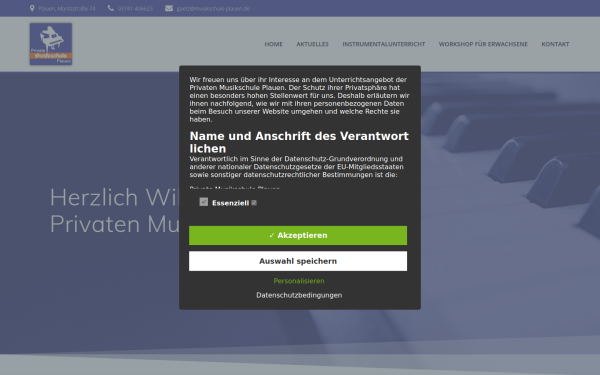Open the Datenschutzbedingungen link

point(299,295)
